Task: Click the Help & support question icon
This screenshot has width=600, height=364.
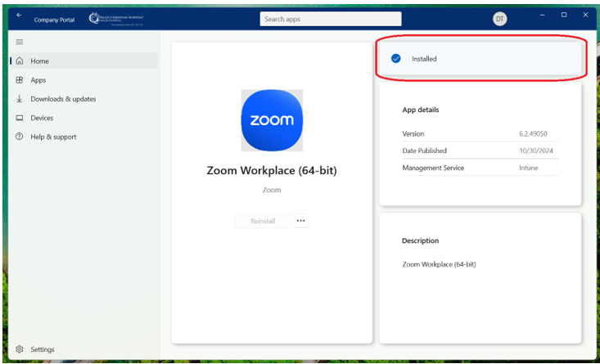Action: pos(20,137)
